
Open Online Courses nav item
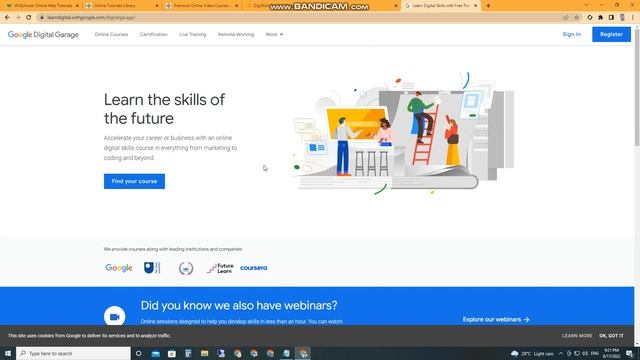(x=111, y=35)
